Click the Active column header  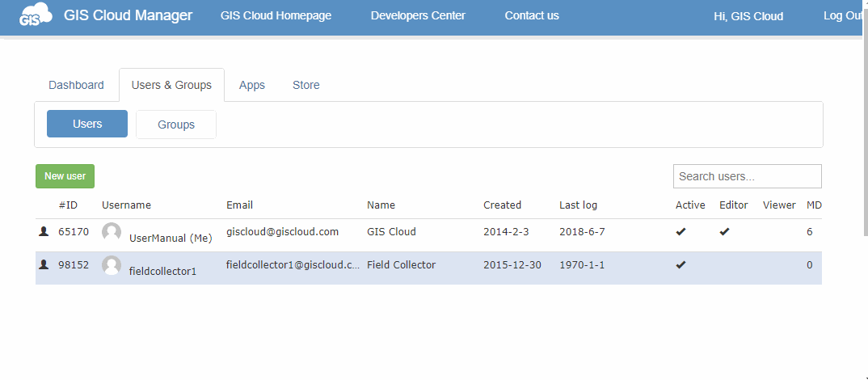pyautogui.click(x=690, y=205)
